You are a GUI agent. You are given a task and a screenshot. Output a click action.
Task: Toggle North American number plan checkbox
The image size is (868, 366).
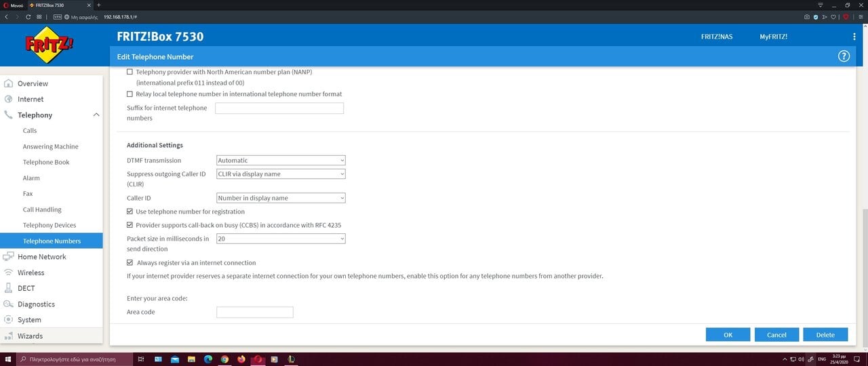click(x=130, y=72)
